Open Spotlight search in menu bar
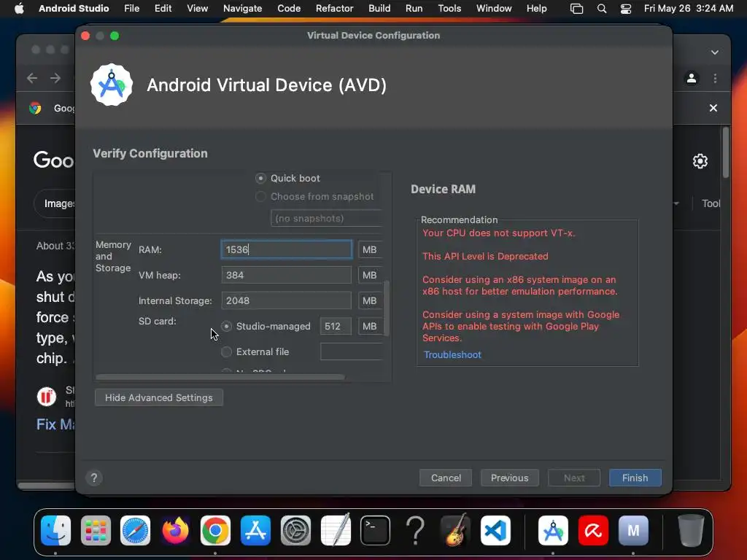Image resolution: width=747 pixels, height=560 pixels. [x=602, y=9]
